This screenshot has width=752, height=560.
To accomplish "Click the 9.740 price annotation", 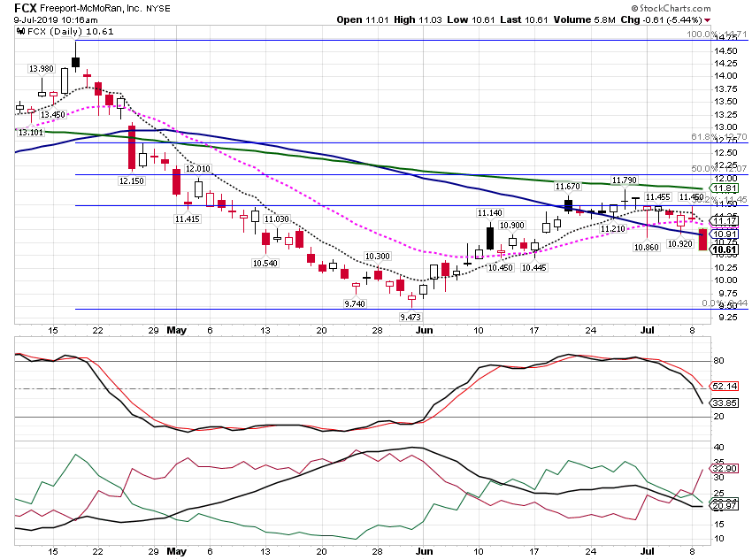I will [x=355, y=303].
